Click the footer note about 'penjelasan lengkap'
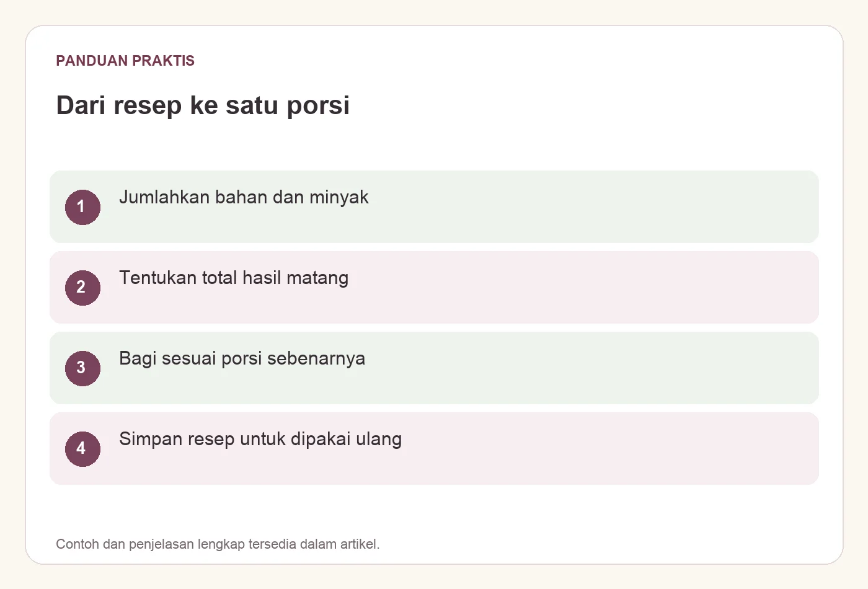This screenshot has height=589, width=868. (218, 544)
